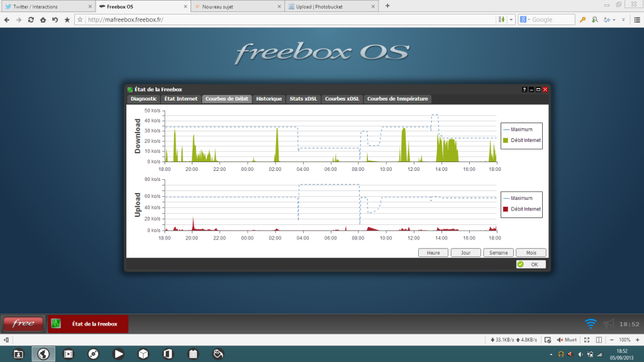Zoom in with the plus button
This screenshot has width=644, height=362.
638,340
